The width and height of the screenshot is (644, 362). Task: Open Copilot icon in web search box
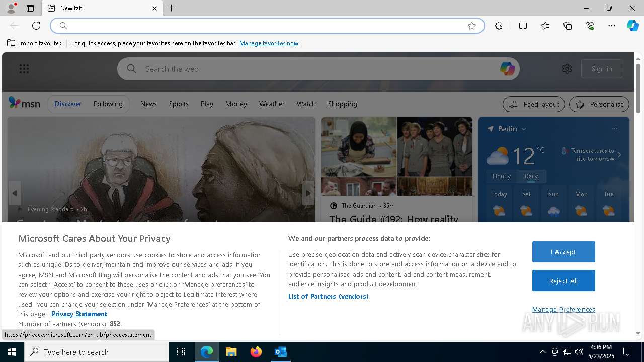coord(507,69)
